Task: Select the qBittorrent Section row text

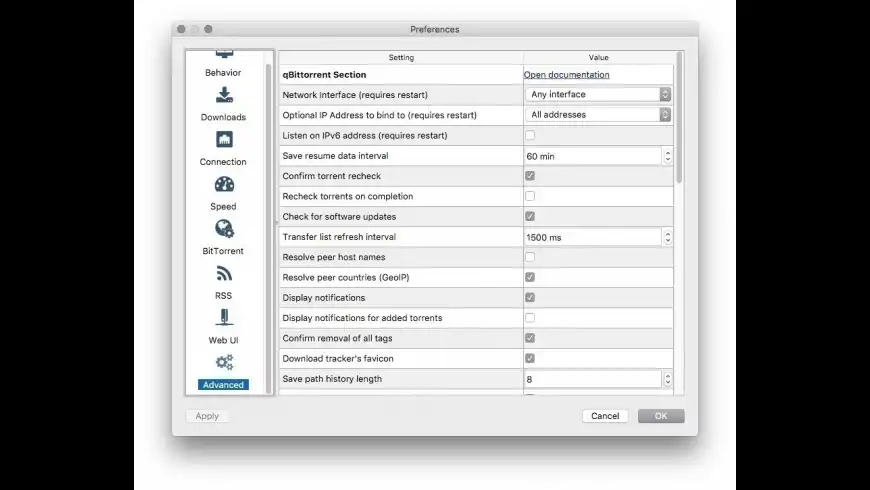Action: tap(324, 74)
